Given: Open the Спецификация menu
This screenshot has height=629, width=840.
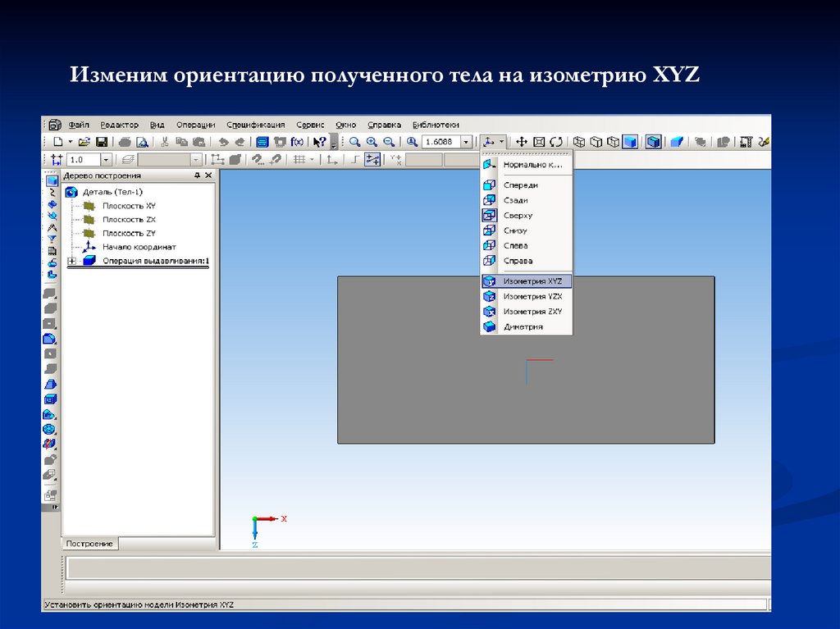Looking at the screenshot, I should point(256,125).
